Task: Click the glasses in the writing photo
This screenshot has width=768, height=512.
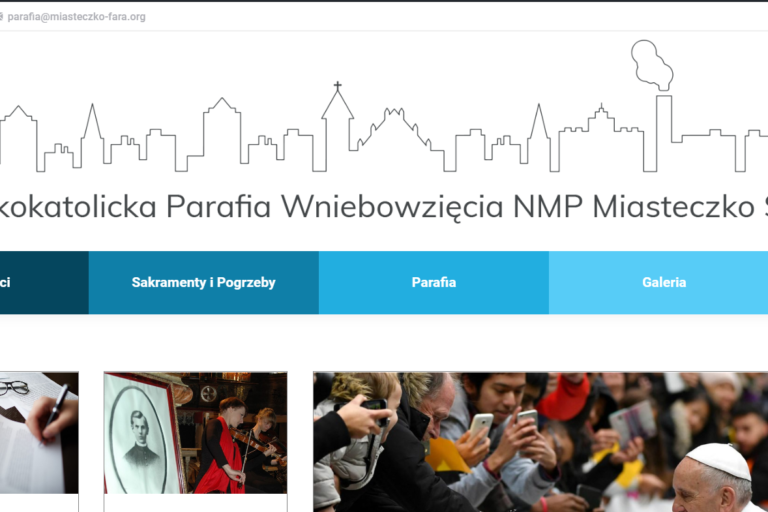Action: [x=14, y=388]
